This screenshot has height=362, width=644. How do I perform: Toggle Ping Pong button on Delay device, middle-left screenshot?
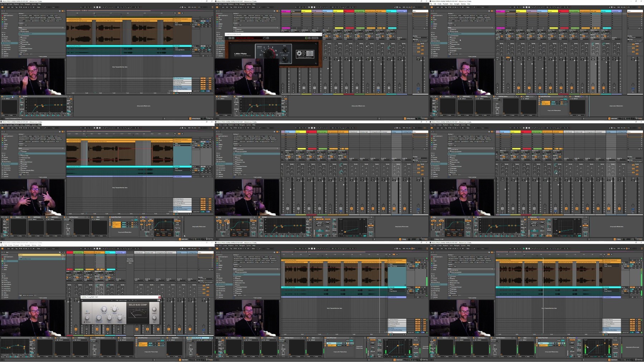pos(177,228)
